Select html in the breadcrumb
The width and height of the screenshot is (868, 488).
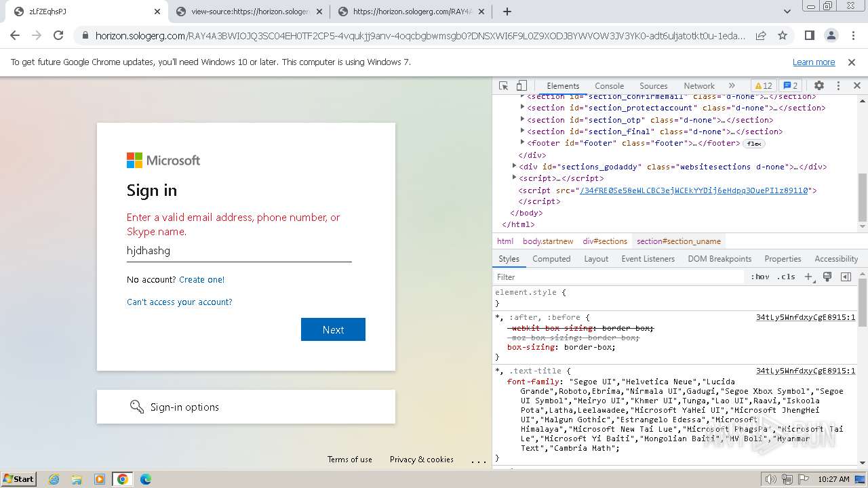[x=505, y=241]
